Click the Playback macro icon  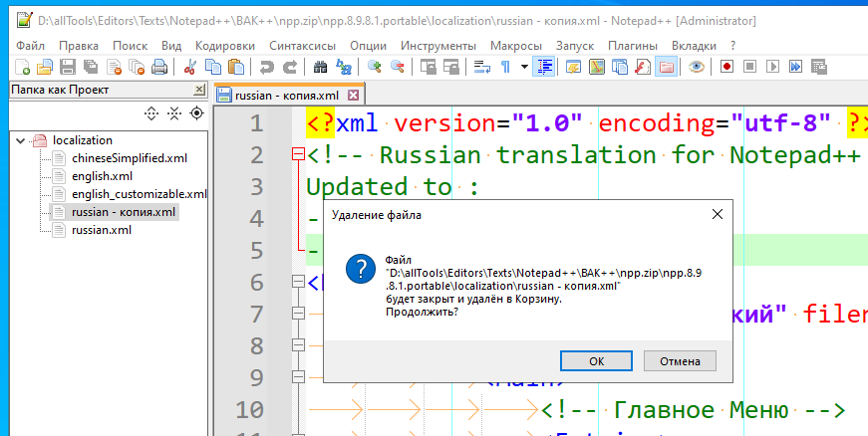(772, 68)
